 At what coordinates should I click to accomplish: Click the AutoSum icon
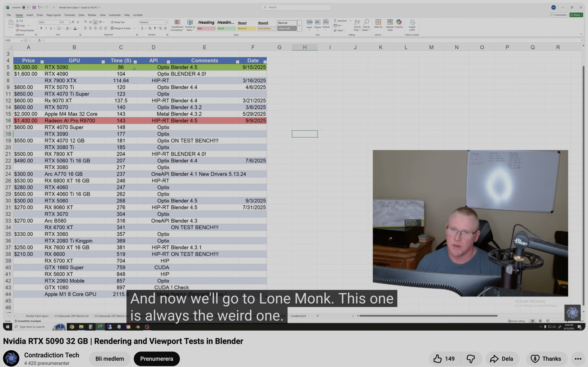pyautogui.click(x=340, y=21)
